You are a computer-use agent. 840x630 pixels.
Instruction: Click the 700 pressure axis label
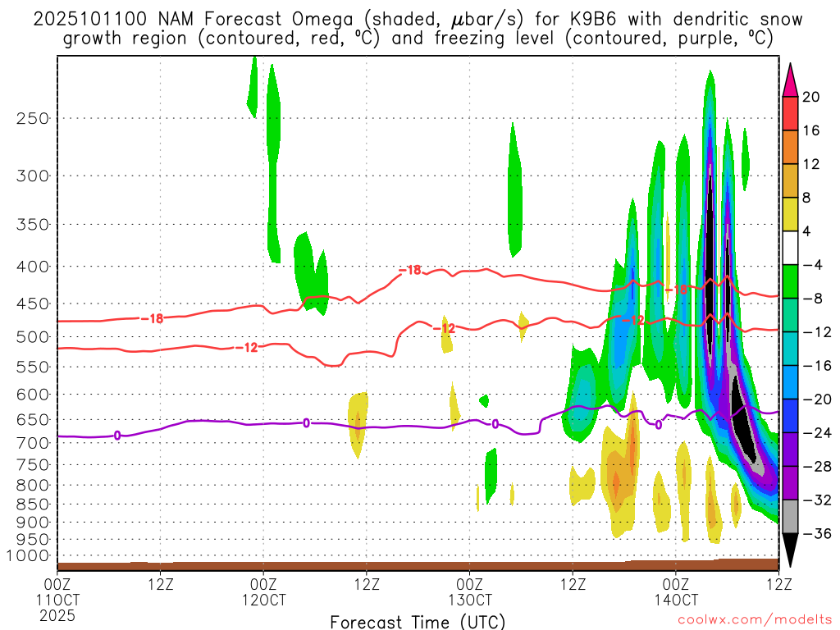[33, 443]
